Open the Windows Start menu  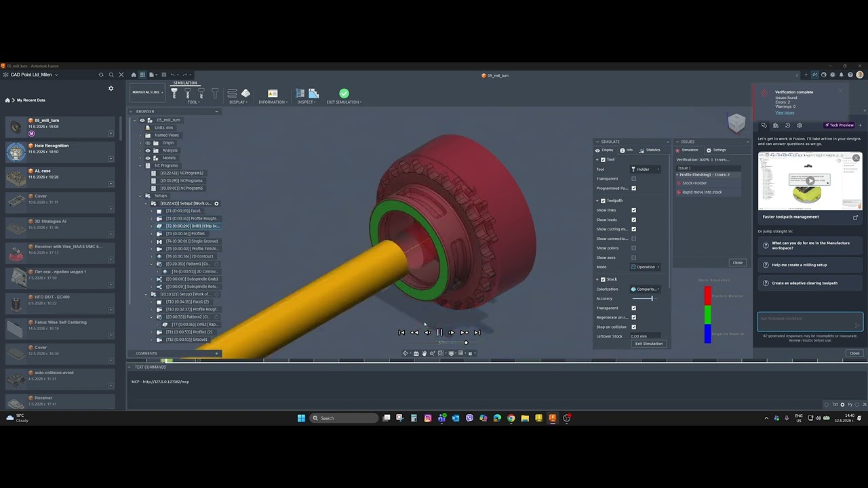(301, 418)
